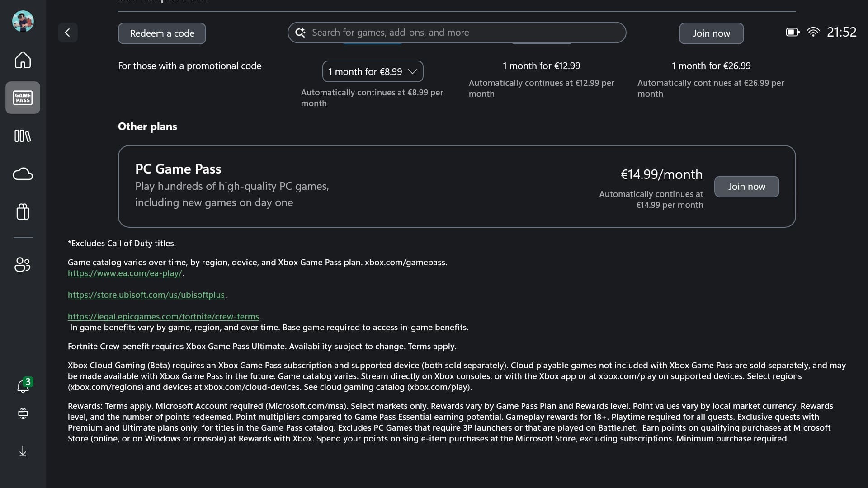Click 'Automatically continues at €8.99 per month'
This screenshot has width=868, height=488.
(x=372, y=98)
